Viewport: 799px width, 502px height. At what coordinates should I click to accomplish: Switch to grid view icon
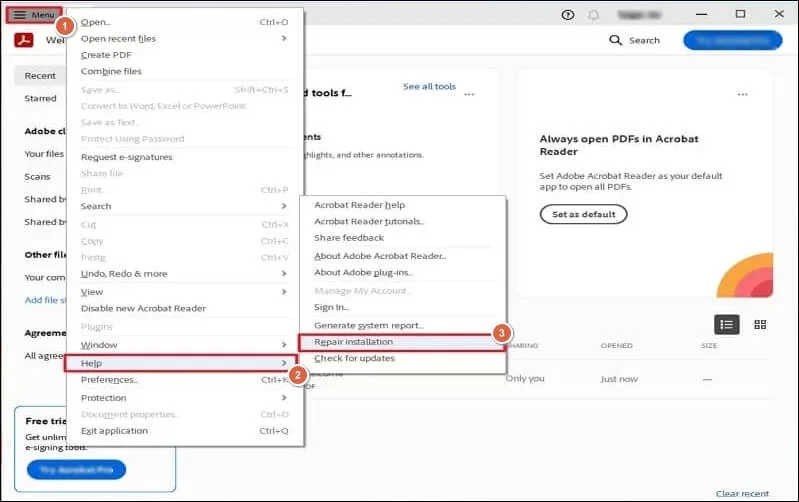coord(760,325)
